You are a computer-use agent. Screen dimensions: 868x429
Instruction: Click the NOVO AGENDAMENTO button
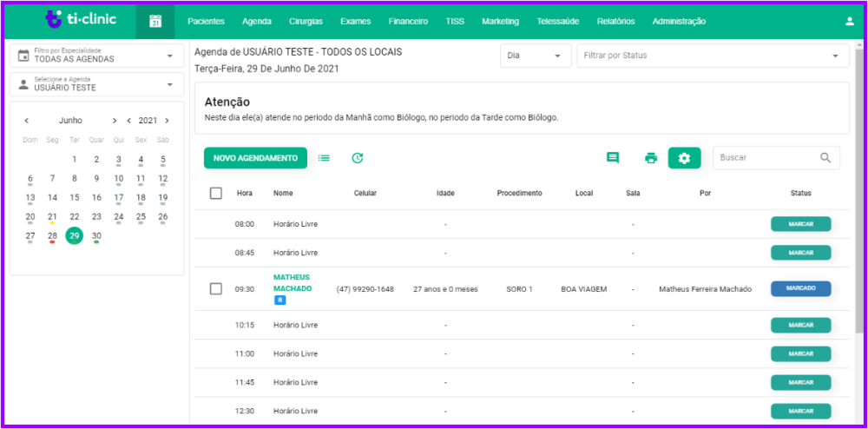pyautogui.click(x=255, y=158)
